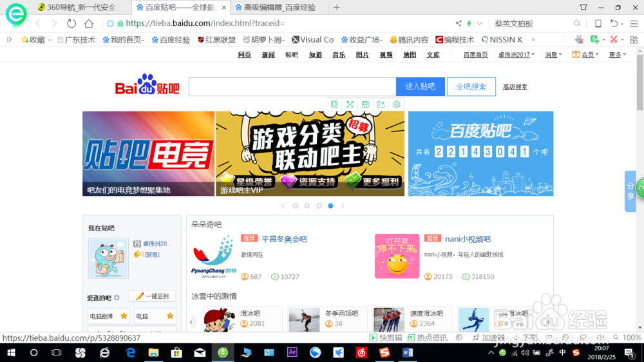This screenshot has height=362, width=644.
Task: Click the 贴吧电竞 banner image
Action: (148, 154)
